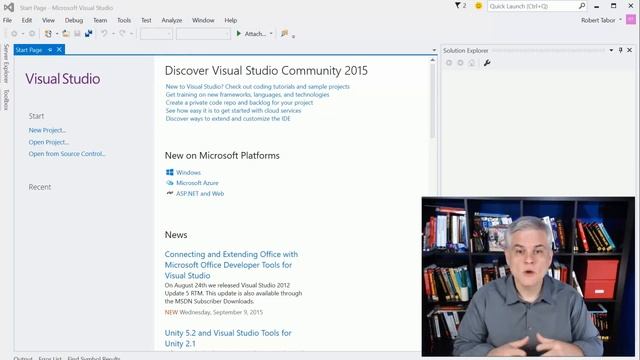Click the New Project toolbar icon
This screenshot has width=640, height=360.
click(48, 34)
